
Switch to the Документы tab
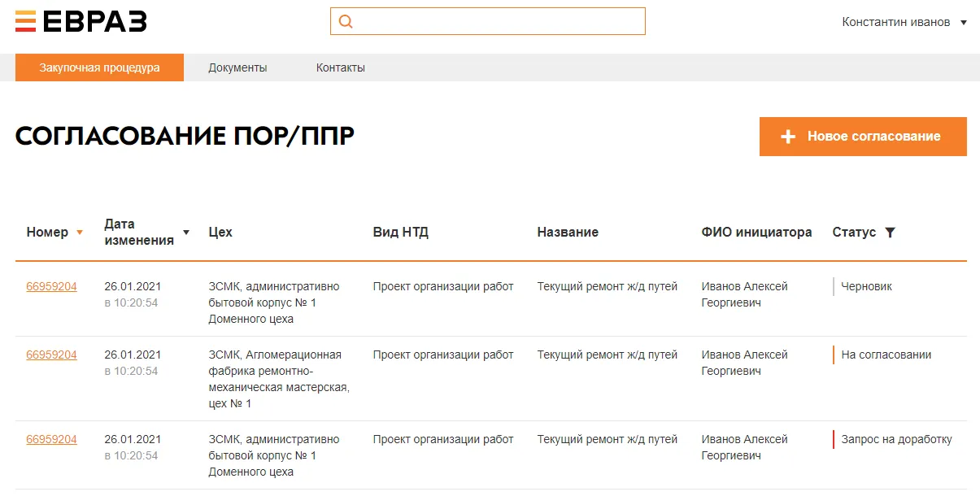(x=237, y=67)
